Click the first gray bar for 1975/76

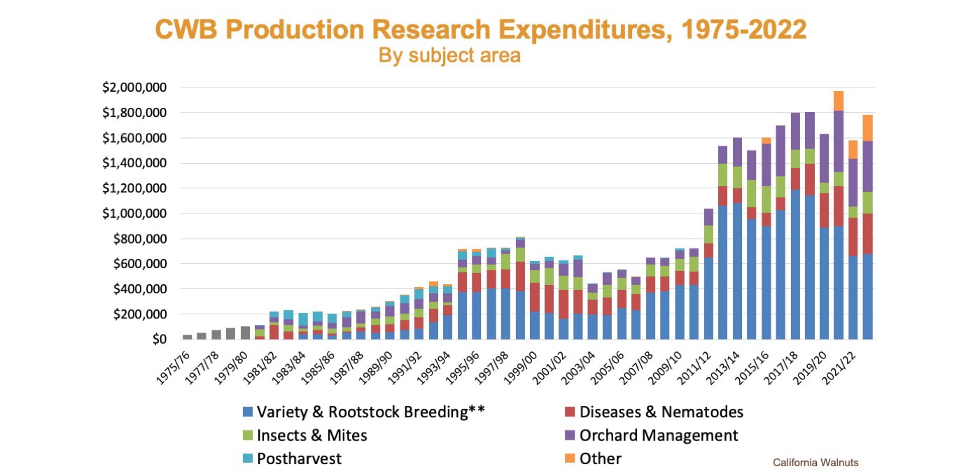tap(187, 337)
